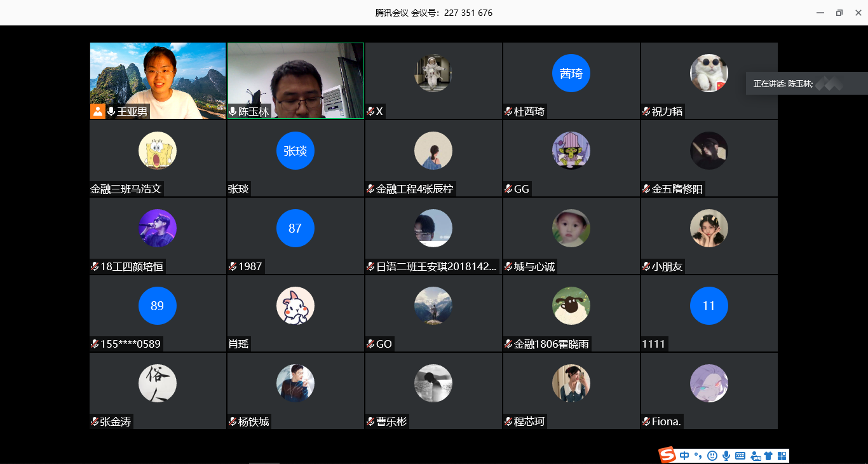The width and height of the screenshot is (868, 464).
Task: Start voice input from the Sogou toolbar microphone
Action: point(726,456)
